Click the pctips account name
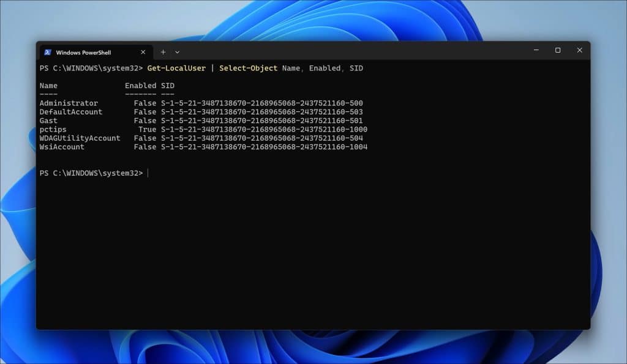627x364 pixels. pos(53,130)
